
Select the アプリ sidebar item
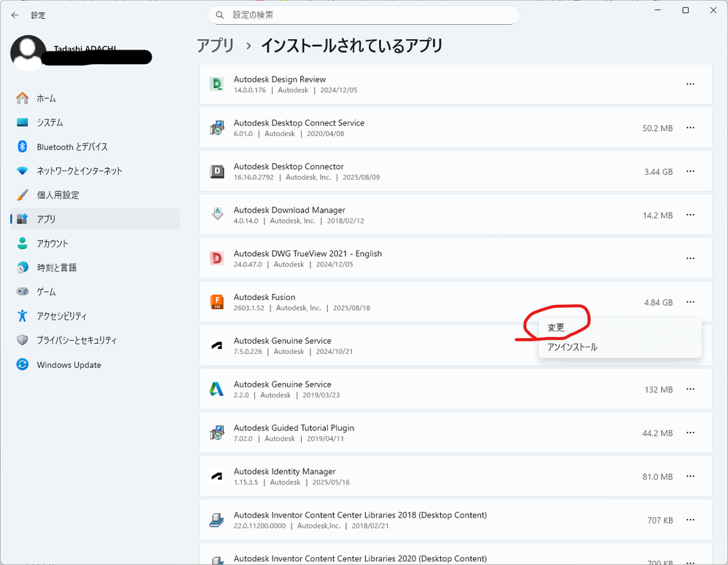(x=95, y=219)
